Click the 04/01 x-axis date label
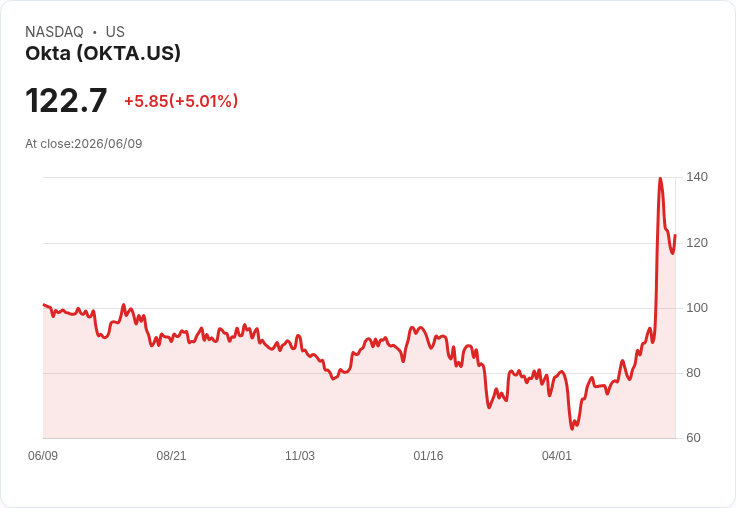736x508 pixels. (x=557, y=456)
